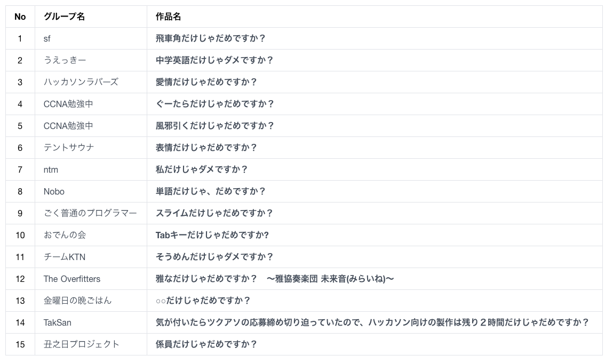Click the group name 'Nobo'
This screenshot has height=364, width=613.
point(54,191)
